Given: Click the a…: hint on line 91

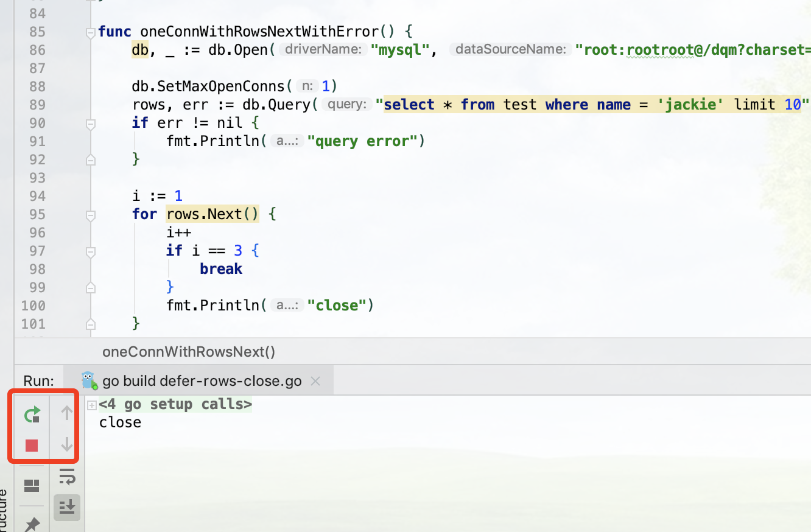Looking at the screenshot, I should (x=287, y=141).
